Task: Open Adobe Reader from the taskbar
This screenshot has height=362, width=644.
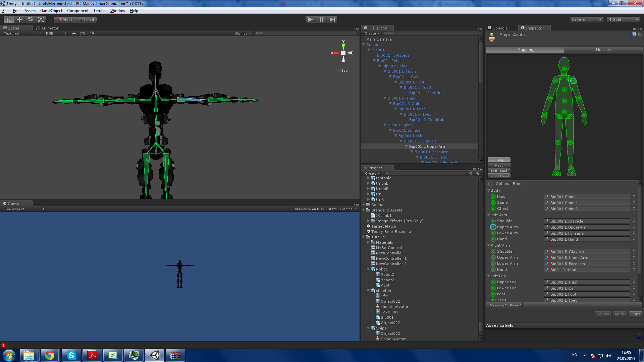Action: coord(92,355)
